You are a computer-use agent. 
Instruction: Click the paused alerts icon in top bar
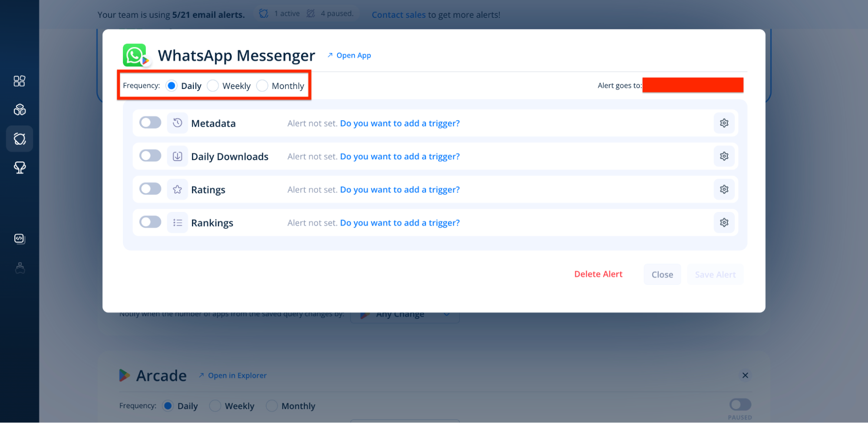coord(310,14)
